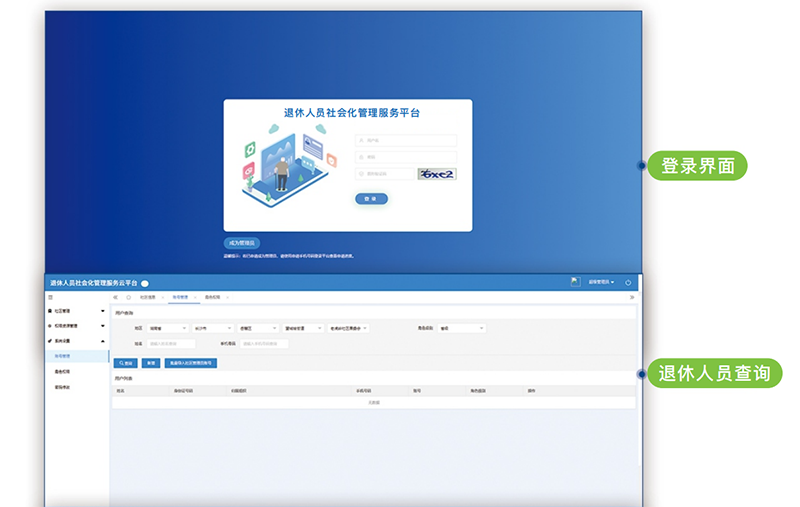The width and height of the screenshot is (800, 507).
Task: Click the 姓名 name search input field
Action: [x=171, y=344]
